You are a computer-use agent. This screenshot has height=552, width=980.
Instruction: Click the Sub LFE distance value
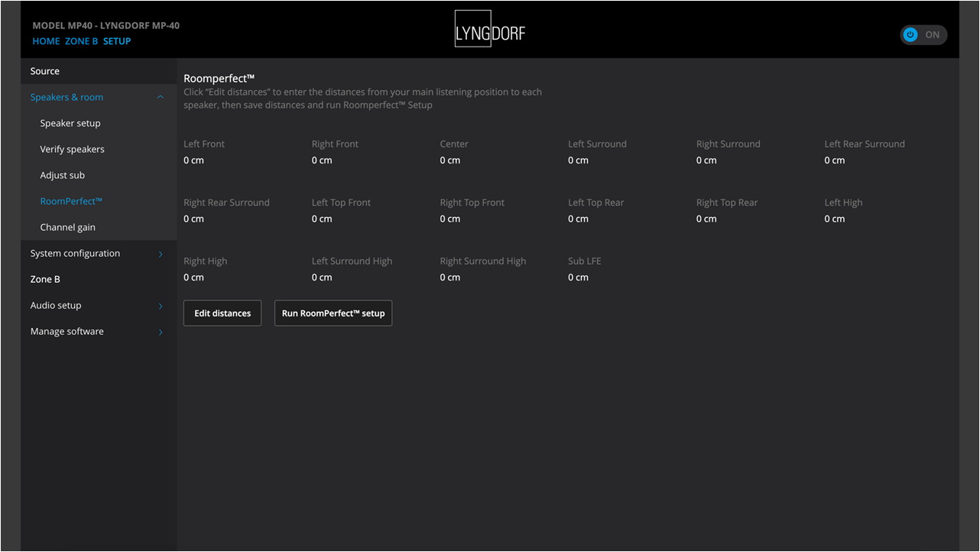click(579, 278)
